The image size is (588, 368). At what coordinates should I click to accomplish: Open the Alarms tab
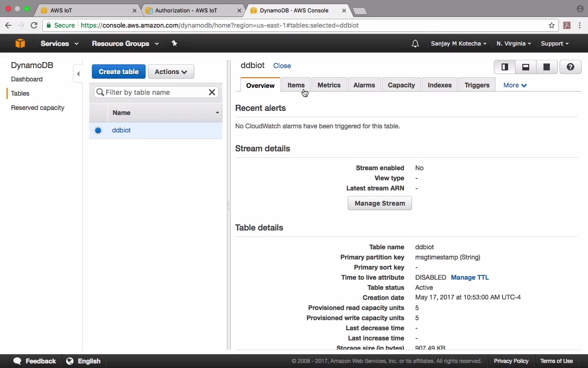(x=364, y=85)
